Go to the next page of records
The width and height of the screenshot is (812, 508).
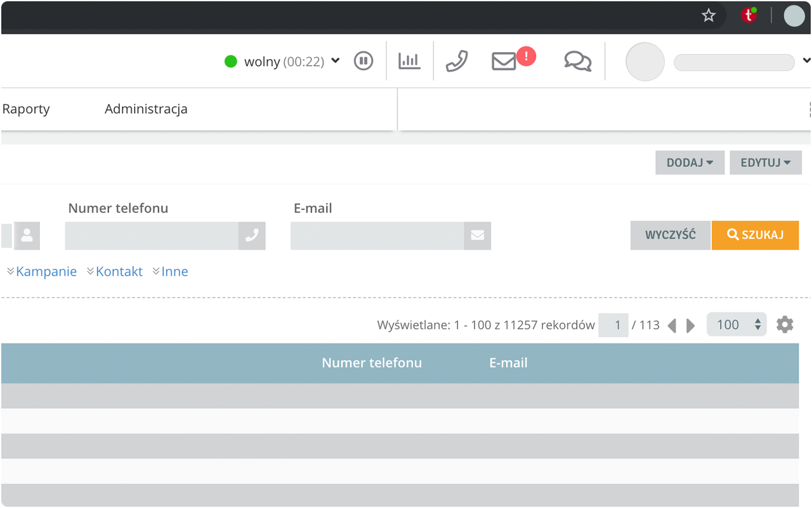click(691, 326)
